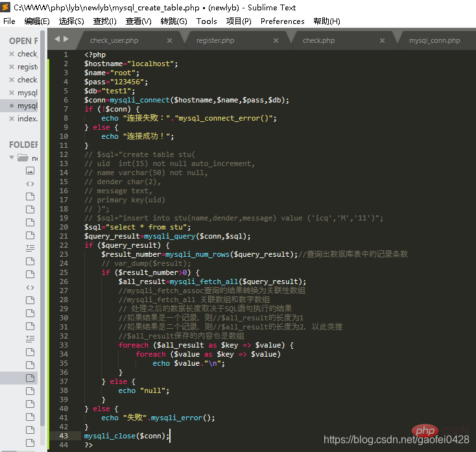Open the 转跳(G) menu
This screenshot has width=476, height=452.
tap(174, 21)
